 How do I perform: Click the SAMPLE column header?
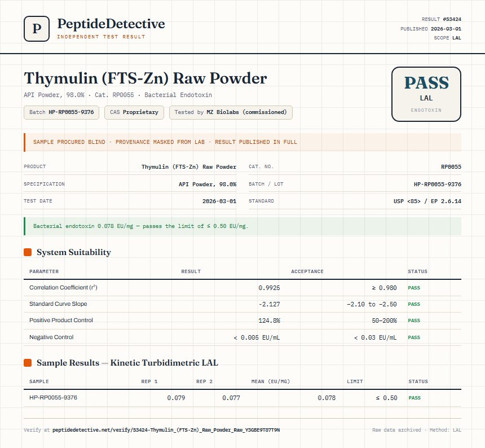pyautogui.click(x=39, y=381)
